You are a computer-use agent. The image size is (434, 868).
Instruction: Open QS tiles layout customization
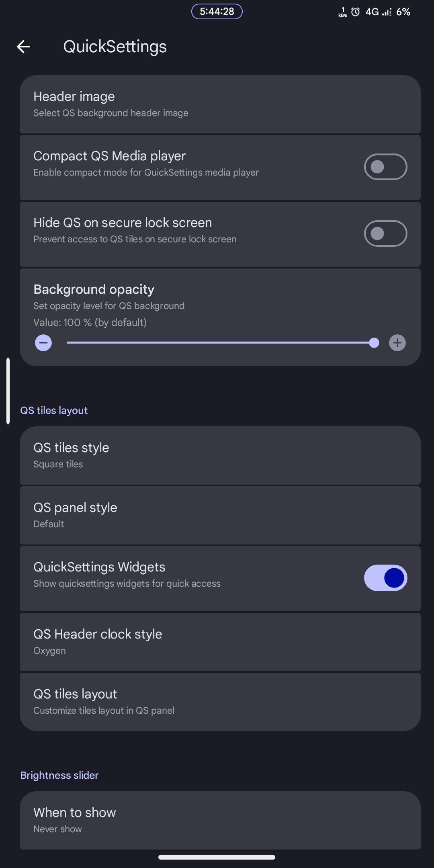(x=220, y=702)
